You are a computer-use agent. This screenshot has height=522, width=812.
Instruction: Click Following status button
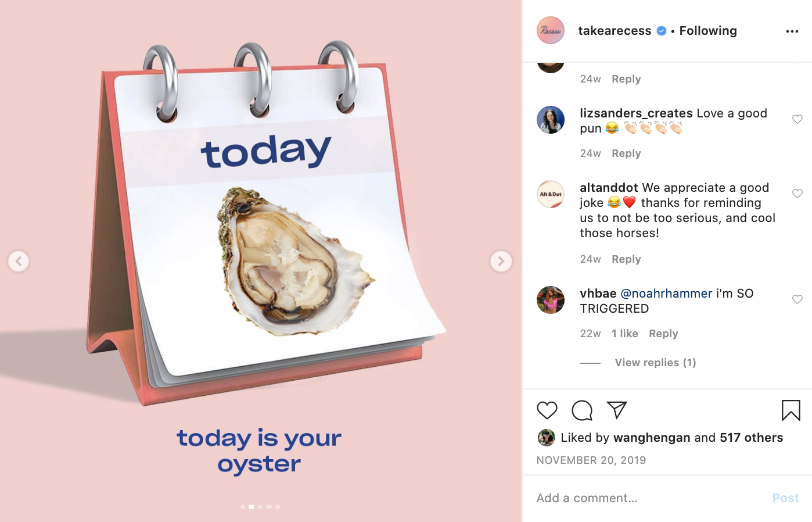(708, 31)
